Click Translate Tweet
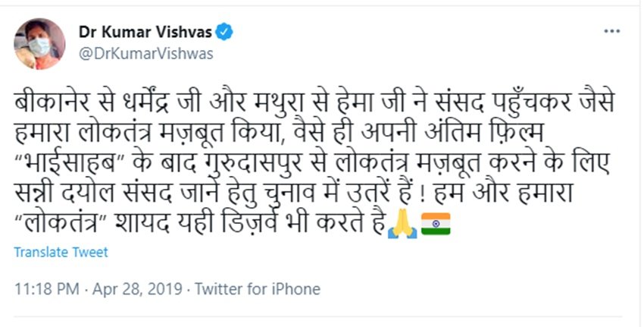Viewport: 644px width, 327px height. tap(61, 252)
